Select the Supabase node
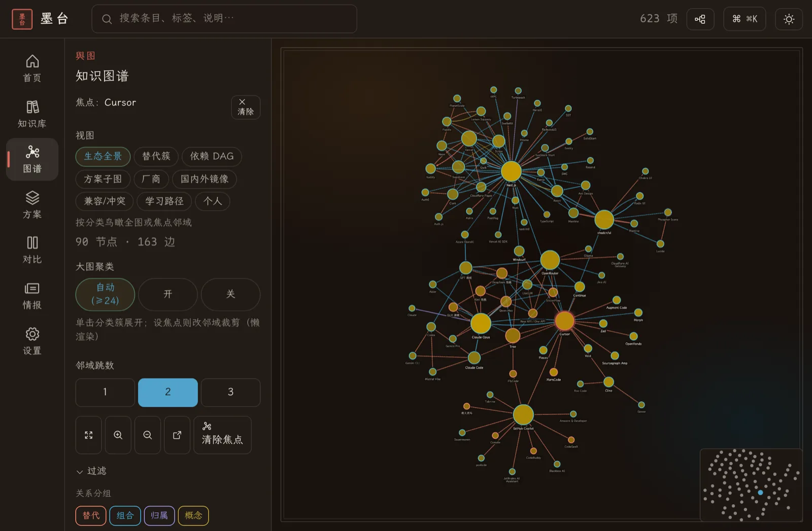The image size is (812, 531). tap(458, 167)
